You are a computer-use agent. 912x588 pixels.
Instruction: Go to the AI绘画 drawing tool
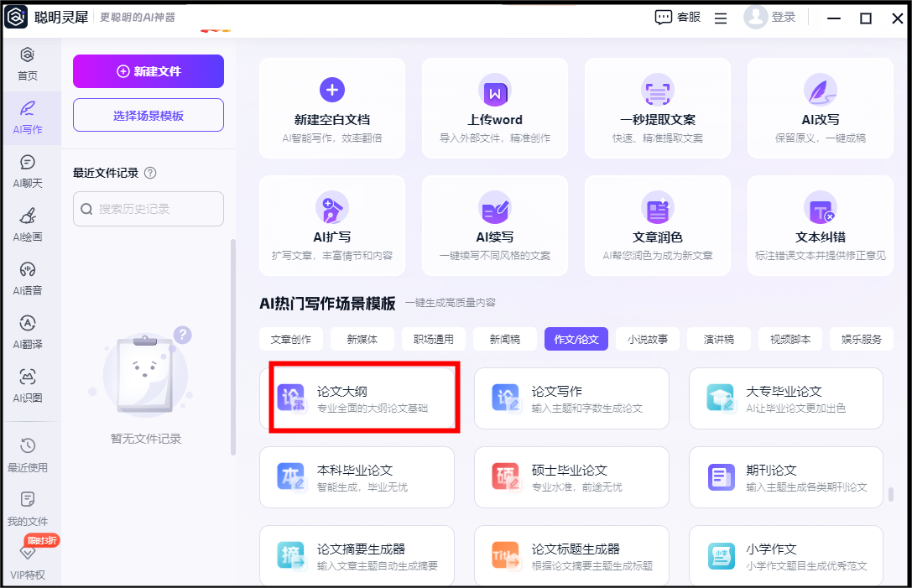tap(28, 224)
